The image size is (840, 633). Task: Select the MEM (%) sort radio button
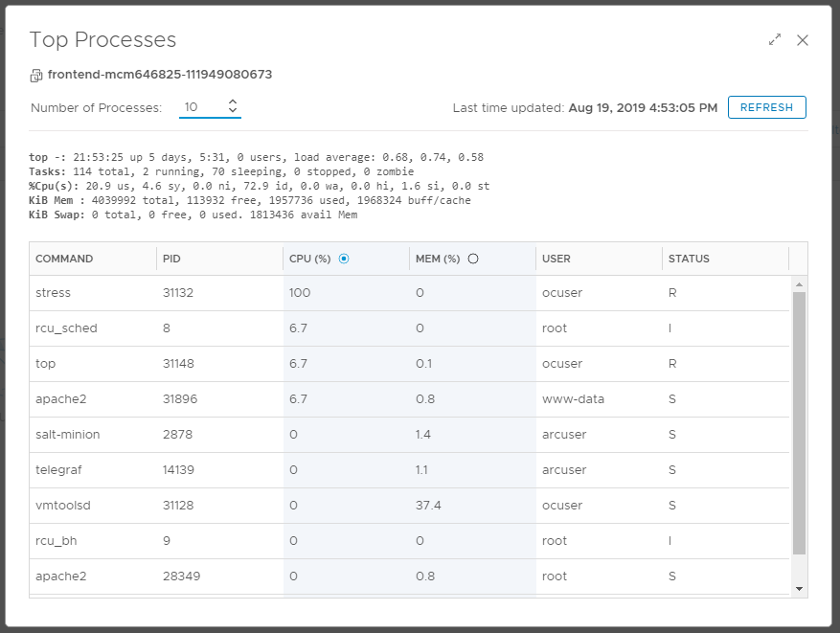(472, 259)
